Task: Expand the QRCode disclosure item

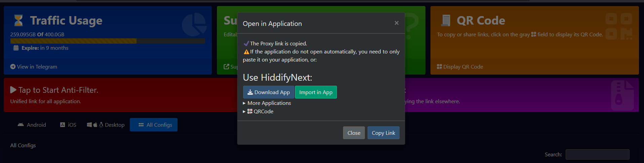Action: tap(258, 112)
